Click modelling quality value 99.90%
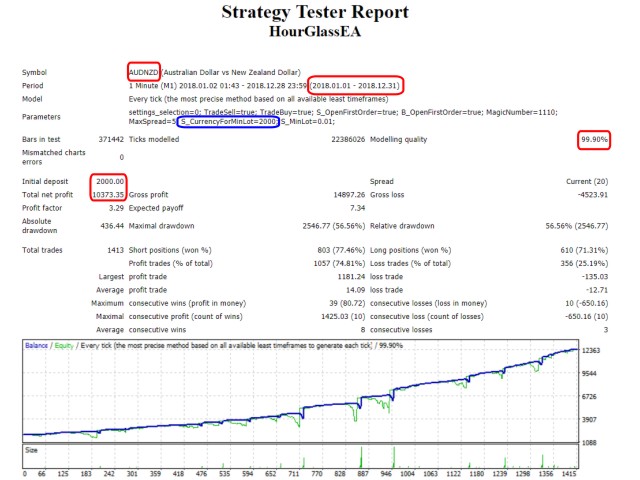 point(594,140)
